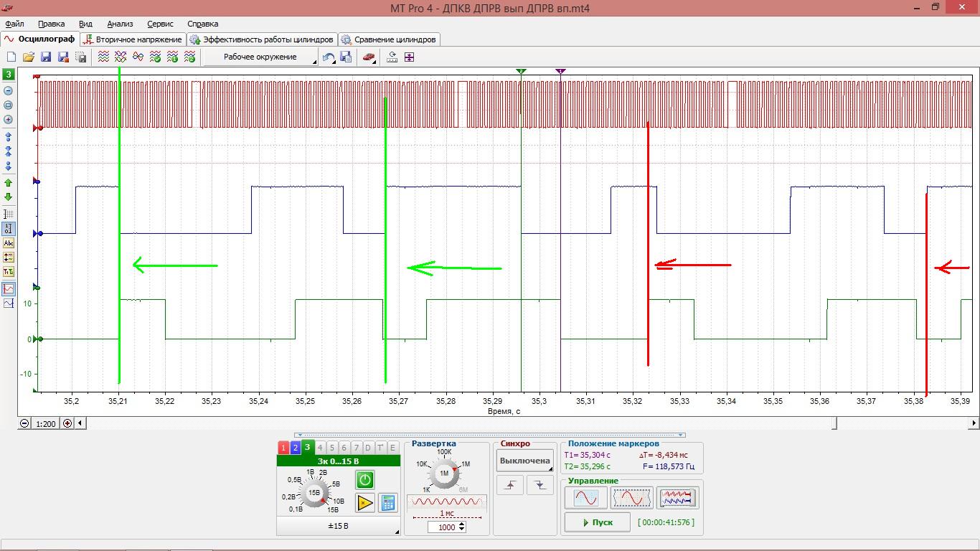The image size is (980, 551).
Task: Select channel 4 tab
Action: [x=320, y=448]
